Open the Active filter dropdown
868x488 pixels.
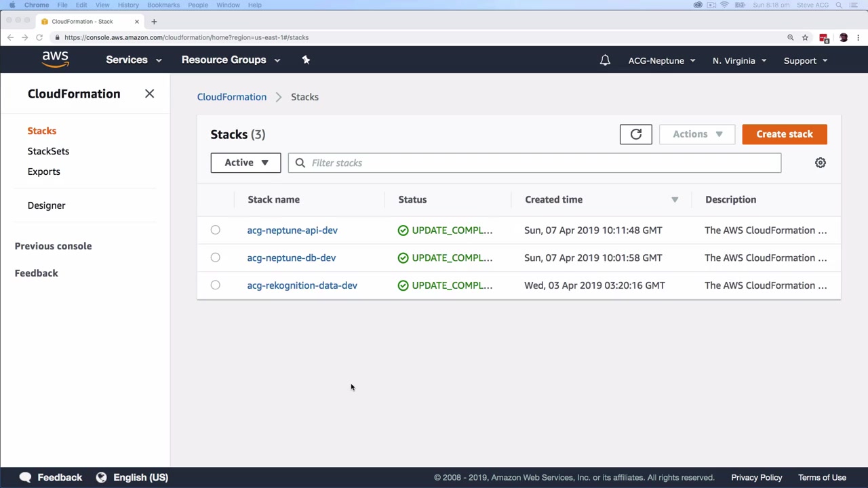pos(245,163)
